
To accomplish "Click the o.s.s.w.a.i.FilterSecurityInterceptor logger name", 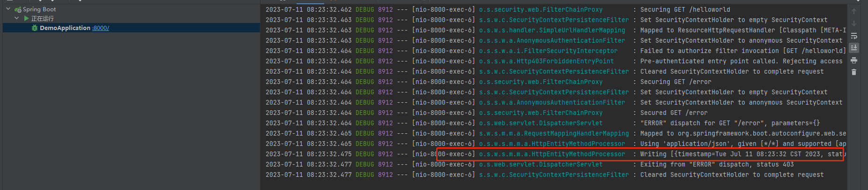I will 548,51.
